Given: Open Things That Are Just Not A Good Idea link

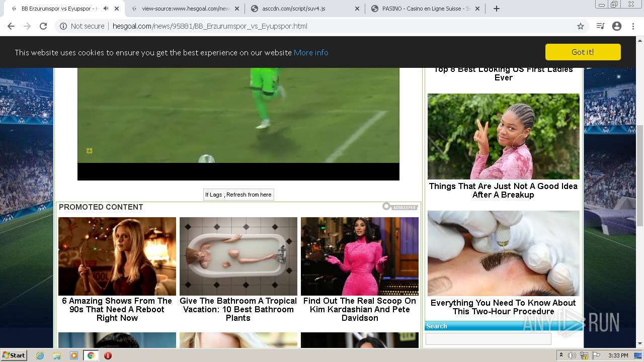Looking at the screenshot, I should click(x=504, y=190).
